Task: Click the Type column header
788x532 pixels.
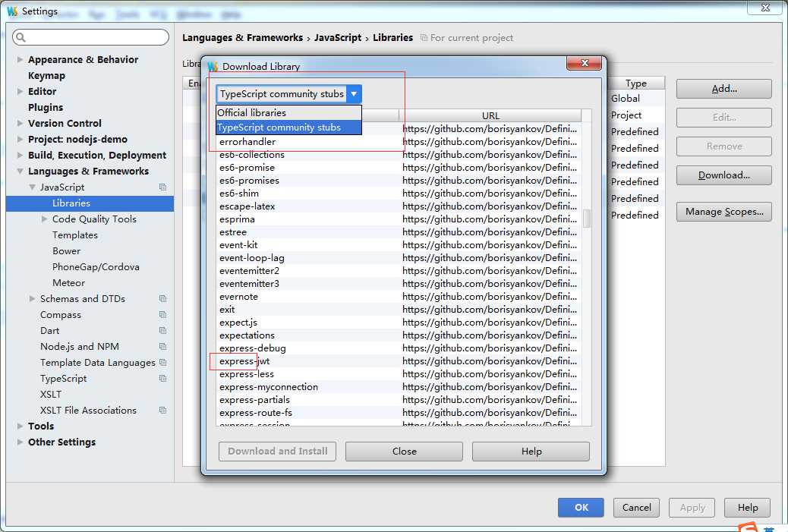Action: click(x=635, y=83)
